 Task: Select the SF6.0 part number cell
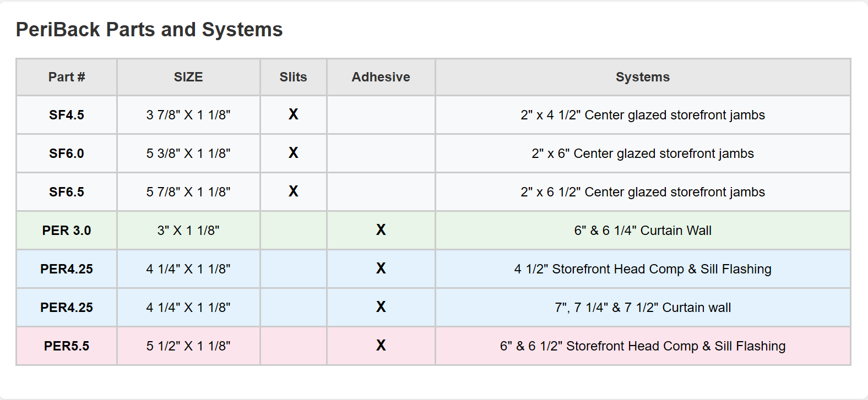click(x=67, y=154)
